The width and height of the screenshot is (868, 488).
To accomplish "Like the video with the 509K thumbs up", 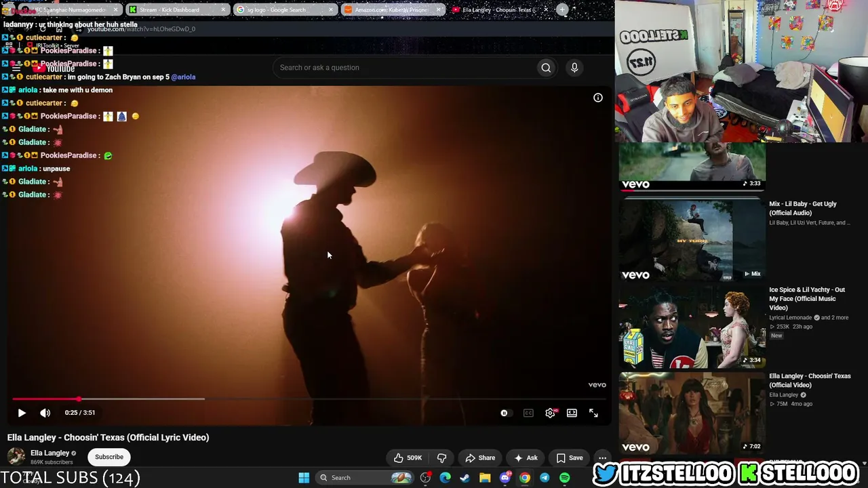I will point(408,458).
